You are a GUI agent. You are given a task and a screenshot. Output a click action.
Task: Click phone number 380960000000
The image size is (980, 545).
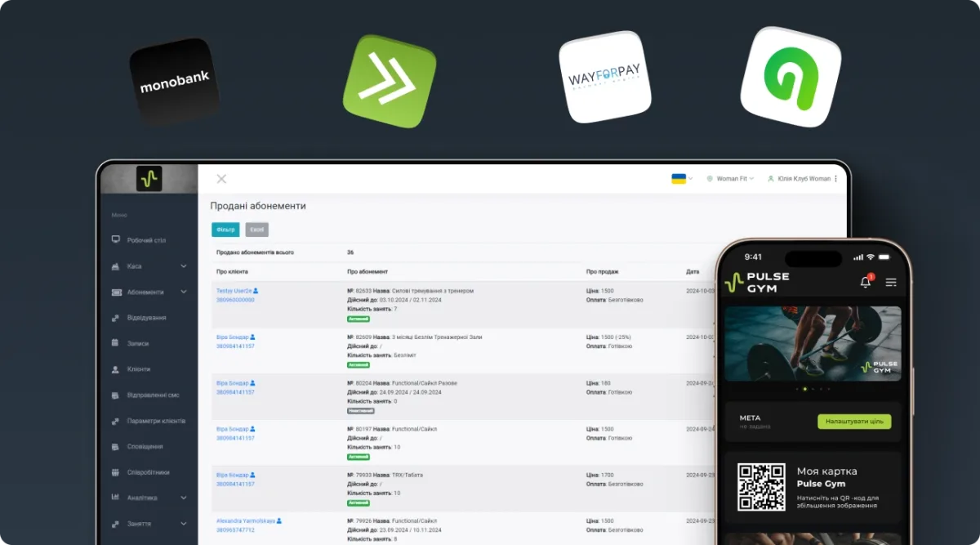[235, 300]
